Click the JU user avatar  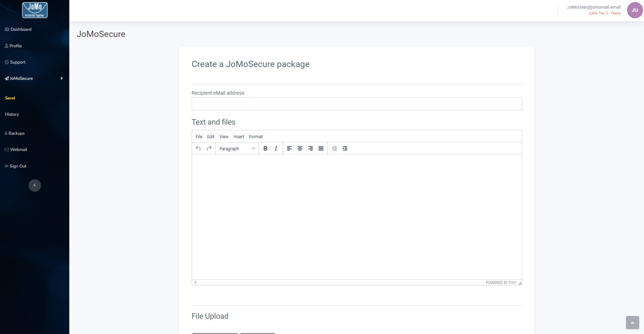635,10
